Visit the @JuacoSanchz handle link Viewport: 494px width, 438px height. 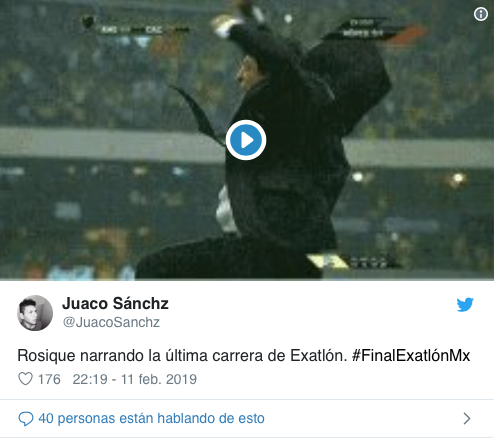point(111,322)
